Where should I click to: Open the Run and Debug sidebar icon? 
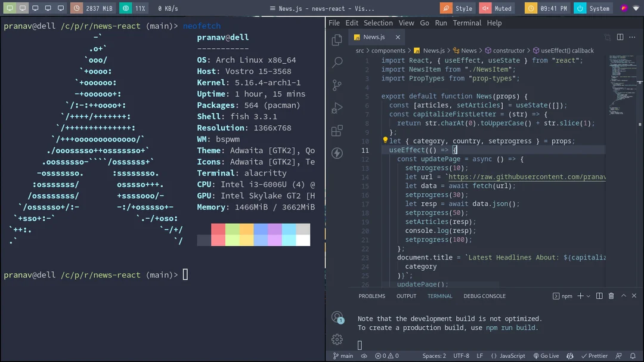point(336,107)
